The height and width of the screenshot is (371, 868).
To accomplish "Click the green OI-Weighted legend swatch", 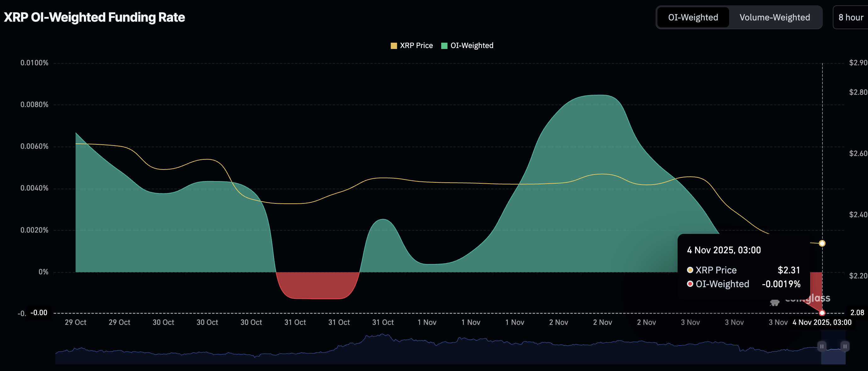I will click(x=444, y=45).
